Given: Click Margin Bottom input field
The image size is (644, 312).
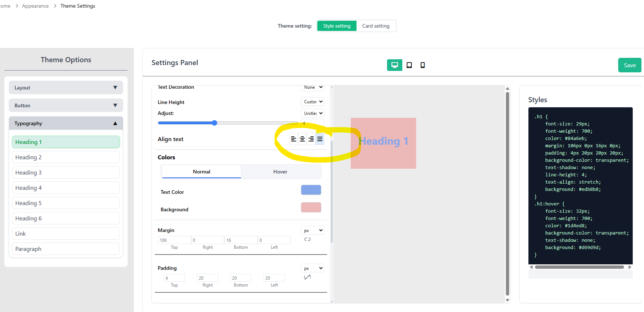Looking at the screenshot, I should (x=241, y=240).
